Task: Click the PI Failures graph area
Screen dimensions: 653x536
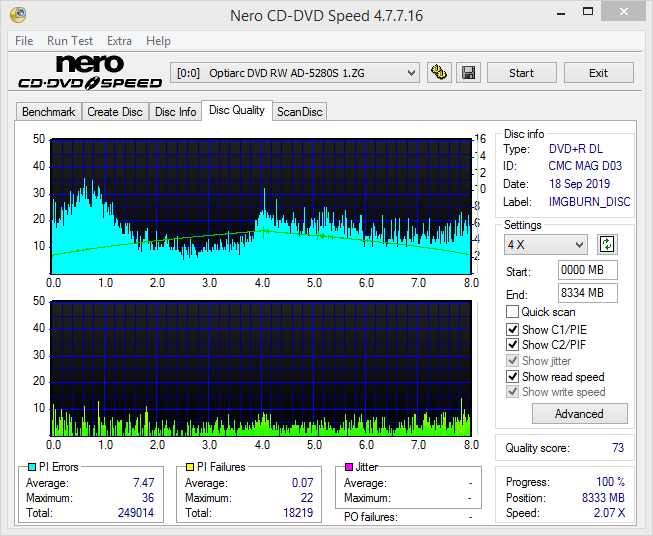Action: pos(261,368)
